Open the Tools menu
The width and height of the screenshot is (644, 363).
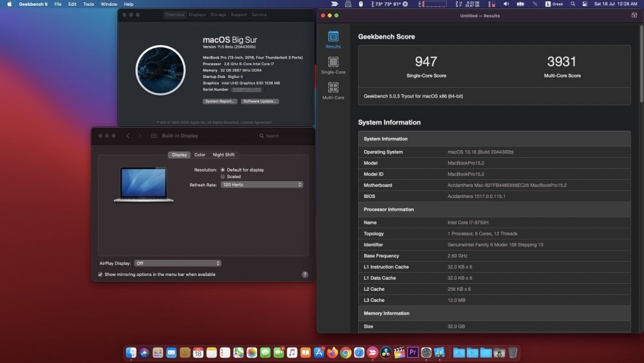coord(88,4)
